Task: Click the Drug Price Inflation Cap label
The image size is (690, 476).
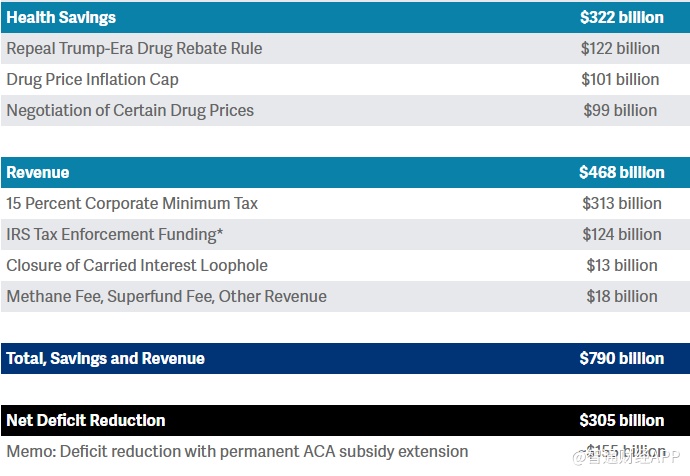Action: click(93, 79)
